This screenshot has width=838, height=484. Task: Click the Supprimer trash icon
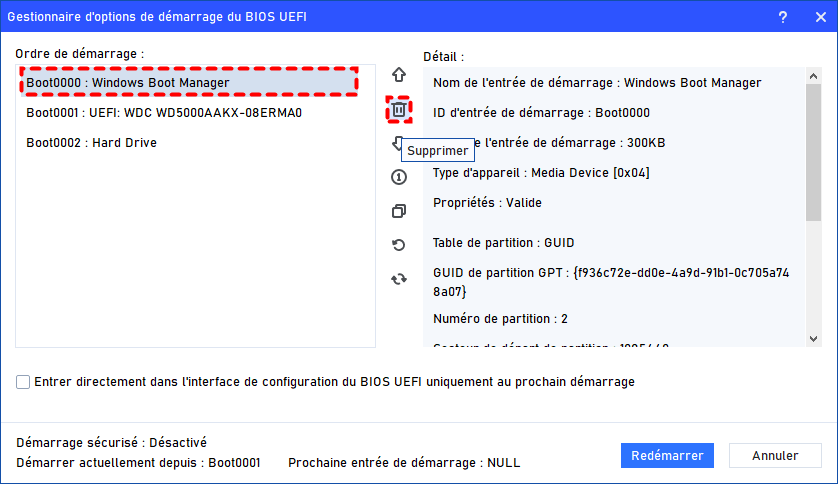point(399,109)
